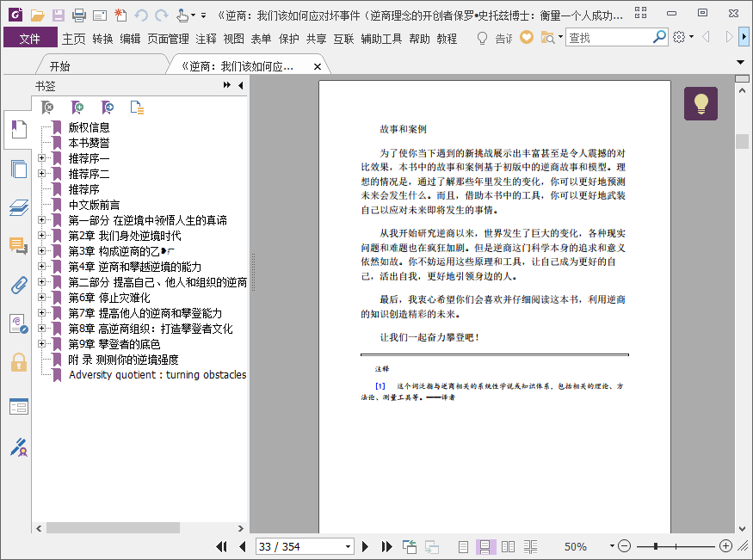Open the 保护 ribbon tab
753x560 pixels.
pos(288,39)
